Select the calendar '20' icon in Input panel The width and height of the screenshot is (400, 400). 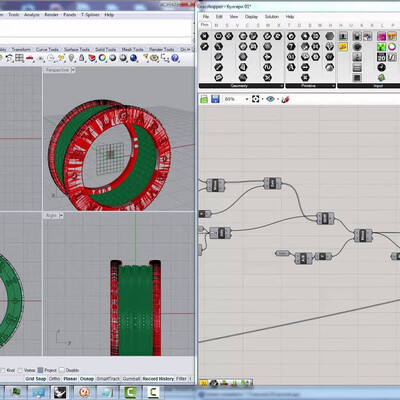coord(381,57)
